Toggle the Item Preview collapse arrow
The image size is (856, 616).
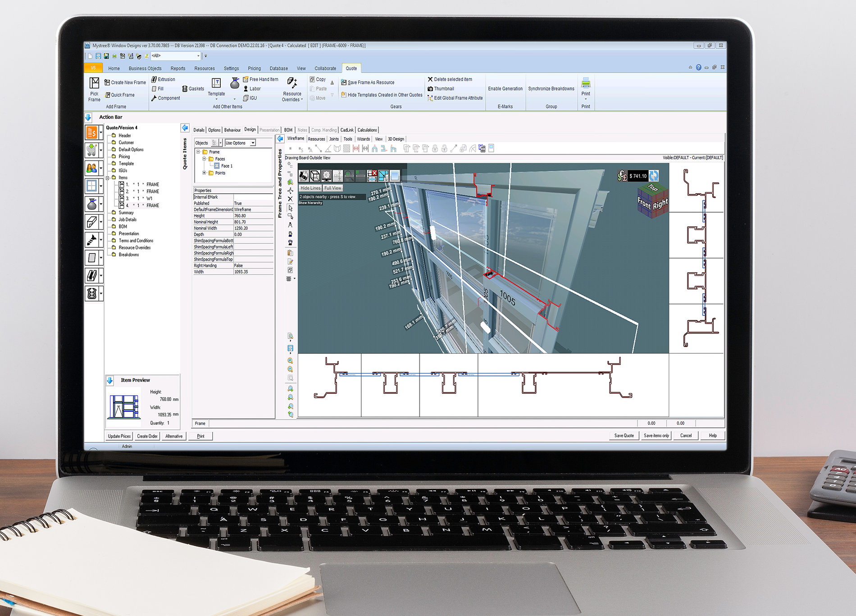point(110,380)
